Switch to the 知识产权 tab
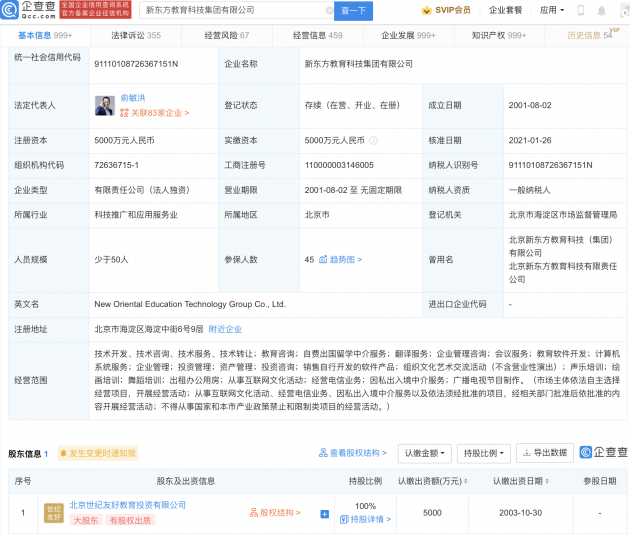The width and height of the screenshot is (630, 534). pos(498,35)
